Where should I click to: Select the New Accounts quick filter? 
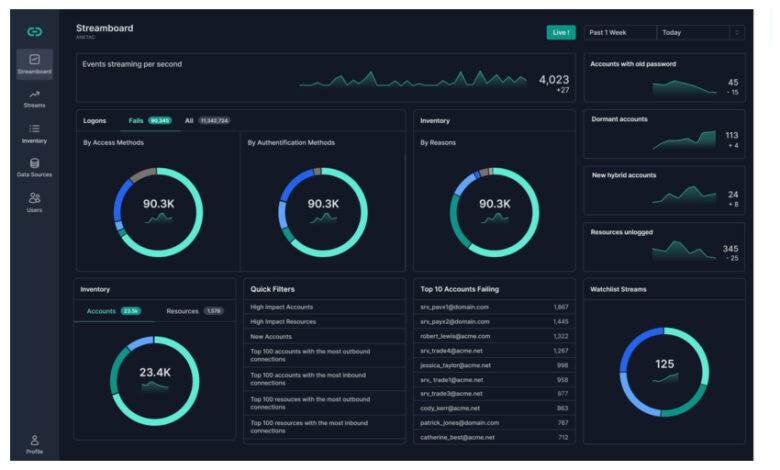coord(271,337)
